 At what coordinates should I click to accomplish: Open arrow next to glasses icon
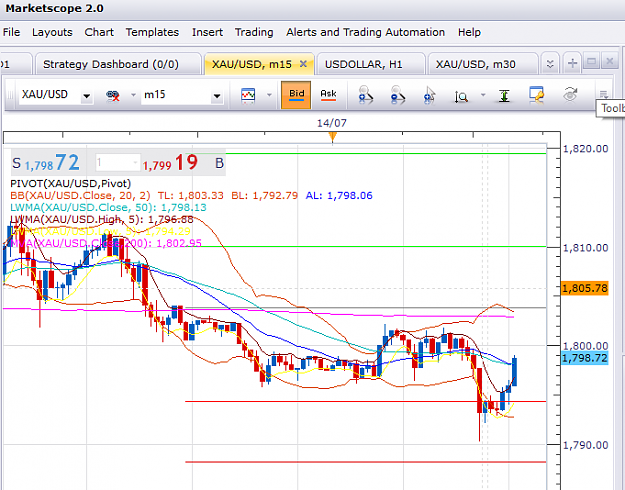(x=133, y=95)
